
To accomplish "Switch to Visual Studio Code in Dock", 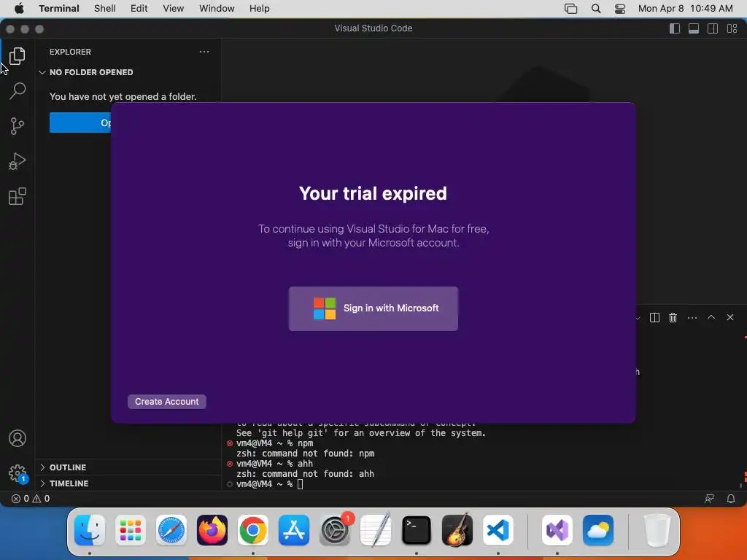I will click(498, 530).
